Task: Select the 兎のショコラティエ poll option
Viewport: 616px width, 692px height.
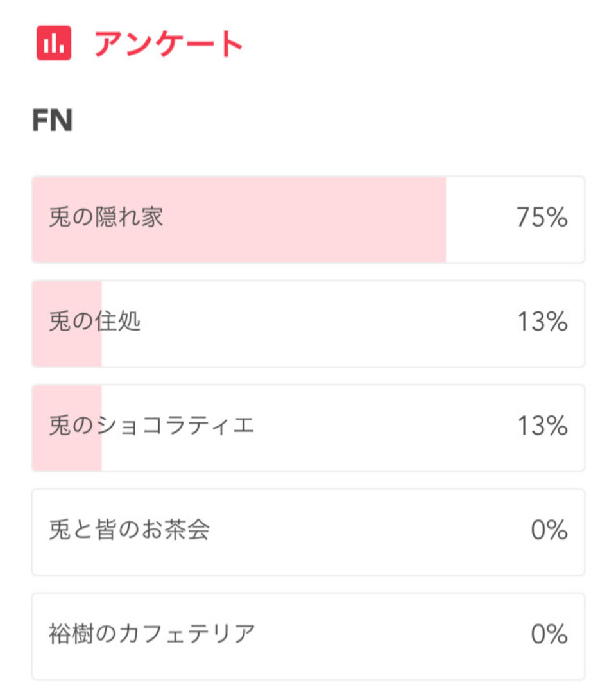Action: [x=309, y=428]
